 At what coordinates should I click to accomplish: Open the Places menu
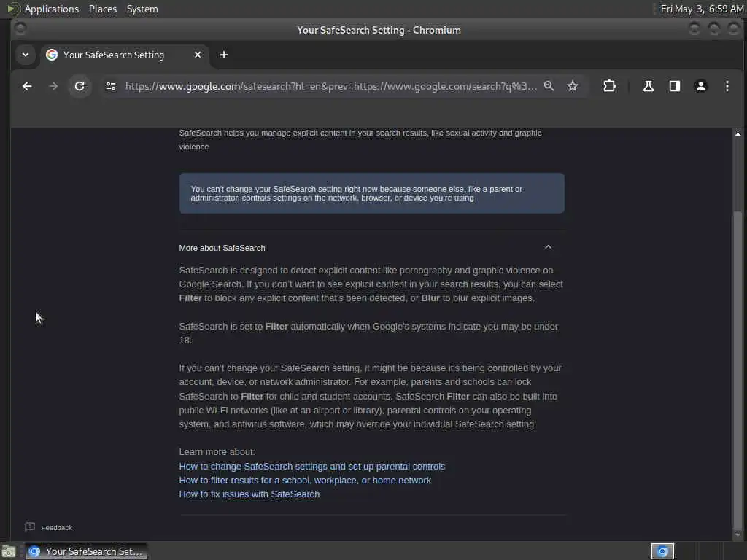pyautogui.click(x=103, y=9)
